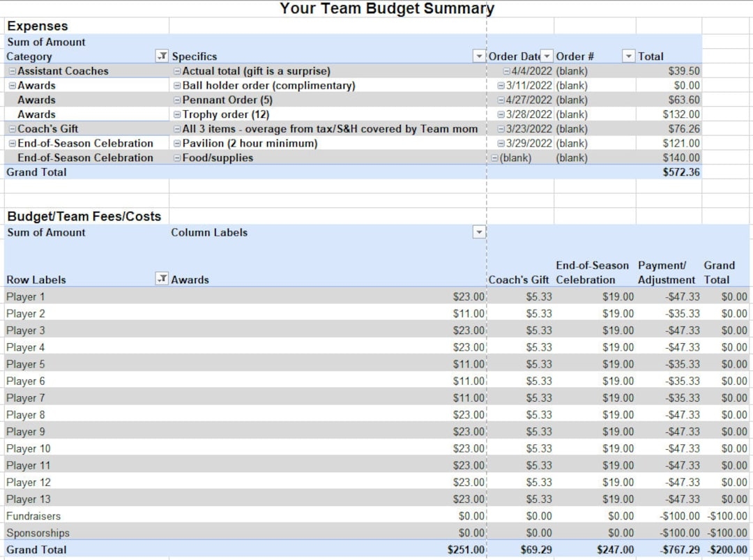This screenshot has height=560, width=753.
Task: Select the Fundraisers row label cell
Action: click(x=33, y=516)
